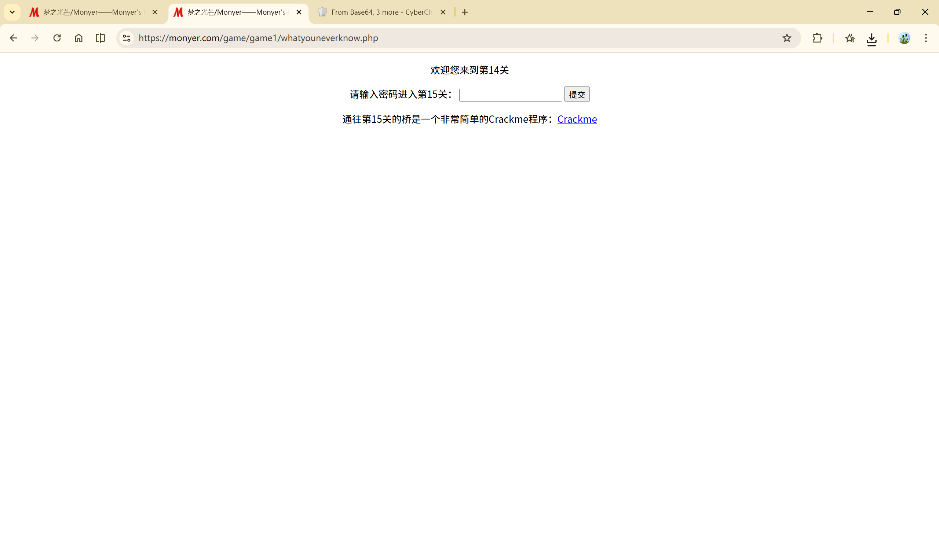This screenshot has height=560, width=939.
Task: Open a new tab with plus button
Action: point(465,12)
